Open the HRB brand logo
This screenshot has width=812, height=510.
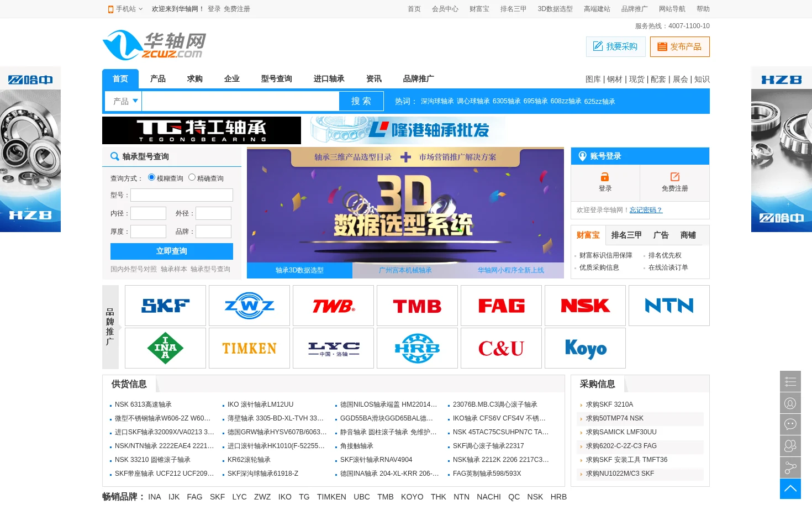point(417,348)
